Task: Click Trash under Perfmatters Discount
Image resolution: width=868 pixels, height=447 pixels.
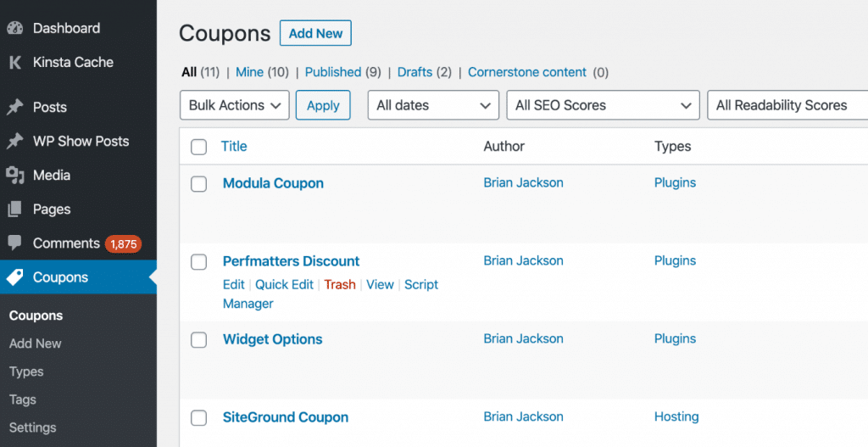Action: pos(340,285)
